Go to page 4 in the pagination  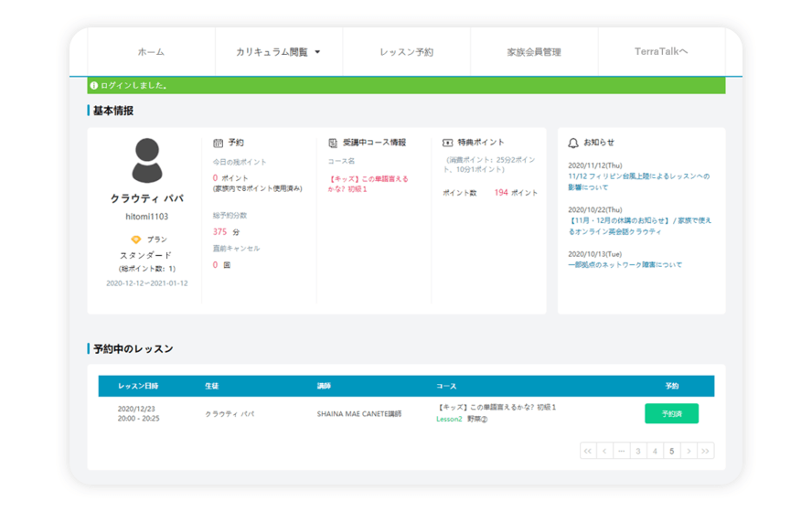(x=655, y=451)
